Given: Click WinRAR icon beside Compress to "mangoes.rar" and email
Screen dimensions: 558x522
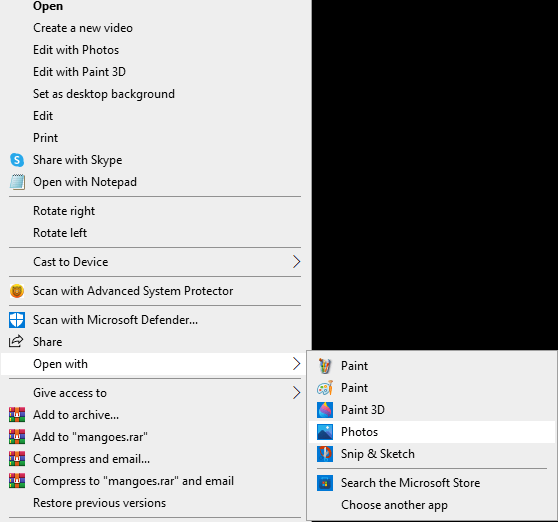Looking at the screenshot, I should point(17,481).
